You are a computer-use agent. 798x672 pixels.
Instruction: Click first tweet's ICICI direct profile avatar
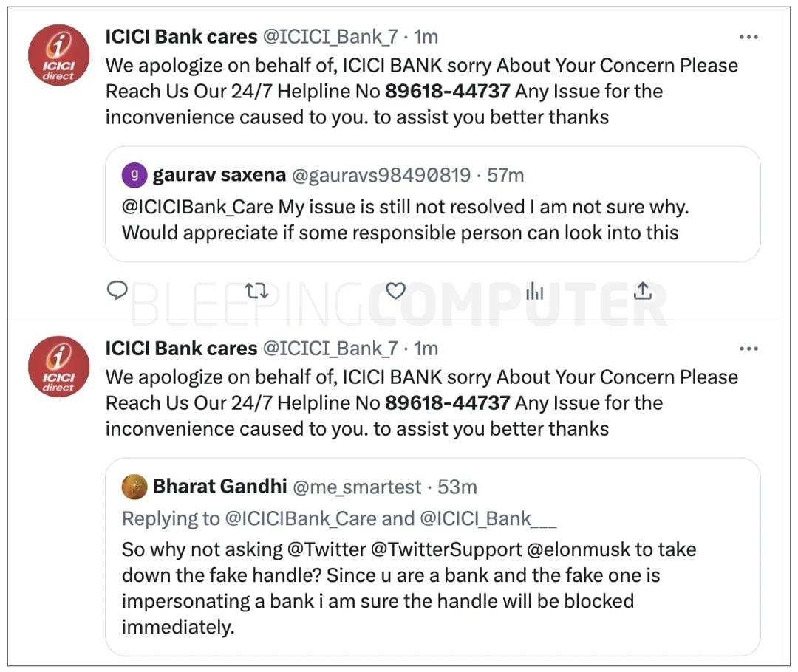pos(58,55)
